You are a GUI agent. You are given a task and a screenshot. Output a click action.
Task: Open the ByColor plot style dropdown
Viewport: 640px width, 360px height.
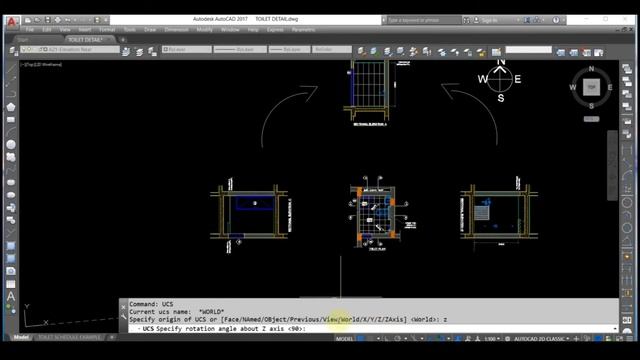pos(332,49)
